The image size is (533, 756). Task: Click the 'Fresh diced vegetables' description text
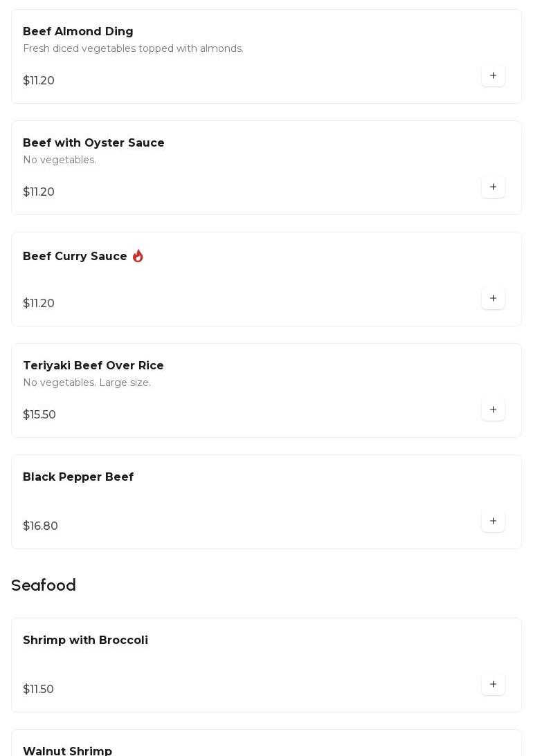tap(133, 49)
